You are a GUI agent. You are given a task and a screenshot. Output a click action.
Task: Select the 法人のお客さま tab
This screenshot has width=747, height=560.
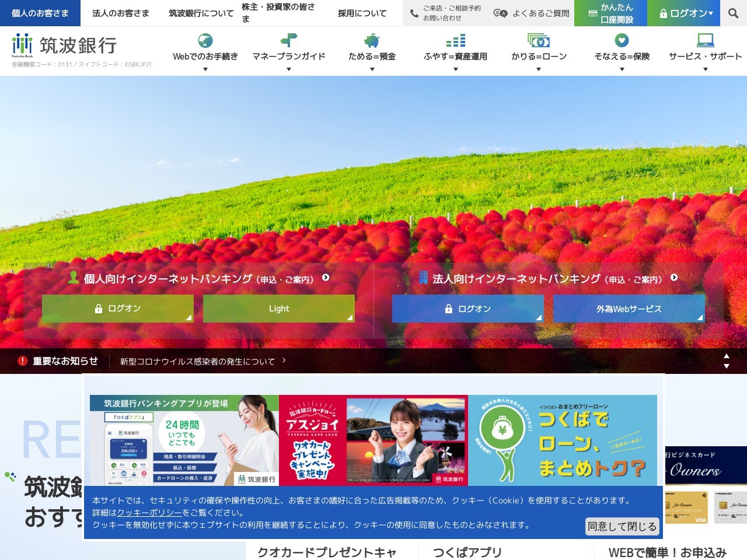tap(121, 13)
